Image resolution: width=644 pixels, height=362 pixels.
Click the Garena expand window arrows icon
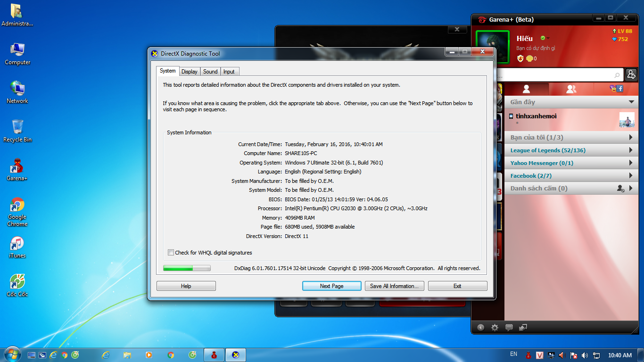pyautogui.click(x=523, y=327)
